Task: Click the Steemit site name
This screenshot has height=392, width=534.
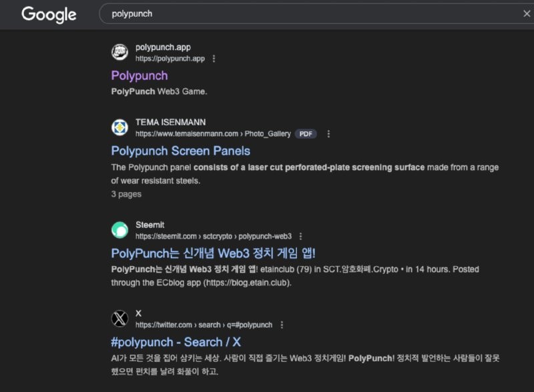Action: coord(150,225)
